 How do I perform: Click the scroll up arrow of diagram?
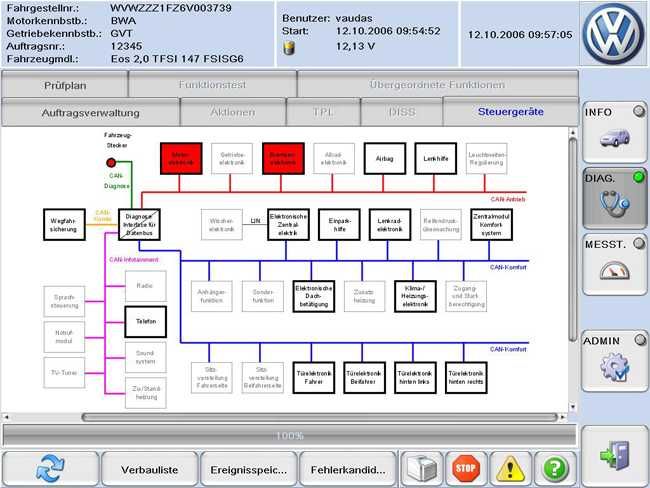572,133
